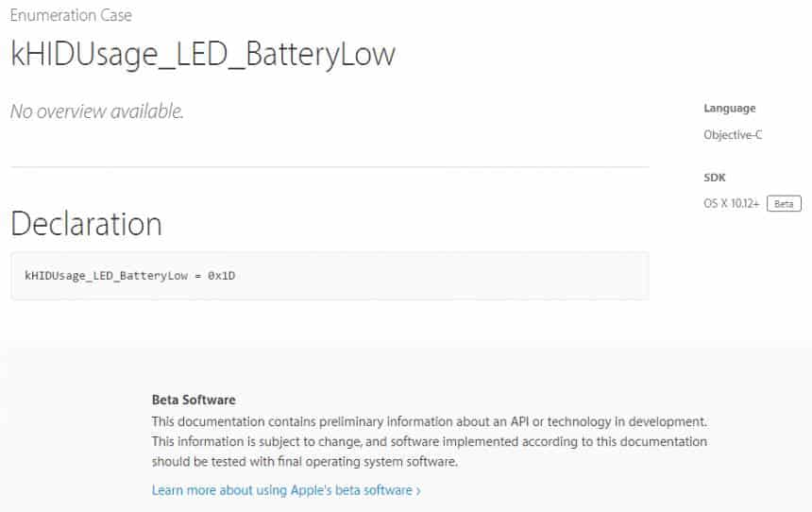This screenshot has width=812, height=512.
Task: Click the Enumeration Case label
Action: click(x=71, y=15)
